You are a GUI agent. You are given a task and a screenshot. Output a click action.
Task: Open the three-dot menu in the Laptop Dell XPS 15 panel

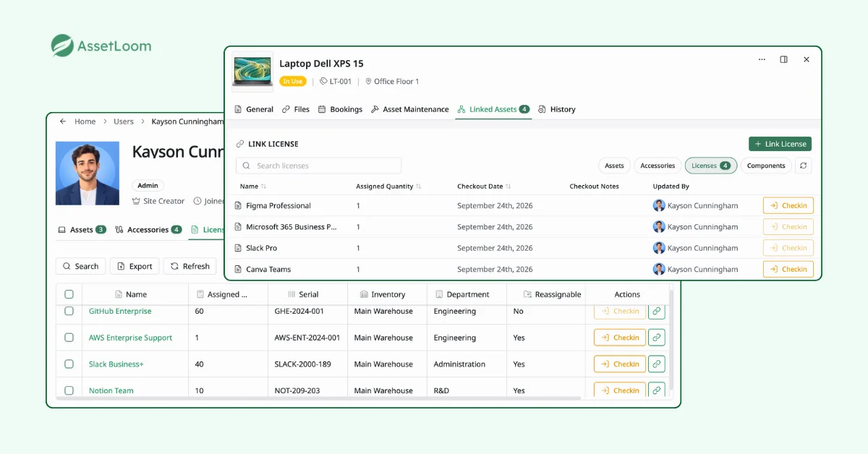point(762,59)
